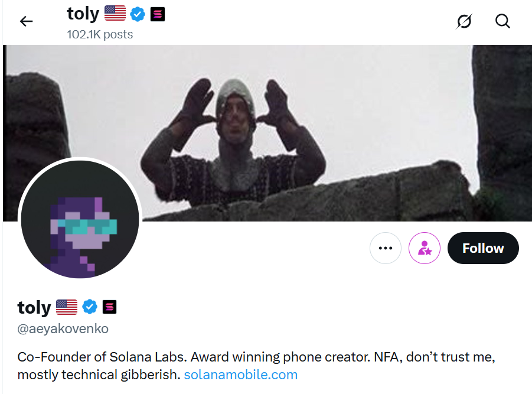Open the knight banner header image
Viewport: 532px width, 394px height.
point(295,118)
